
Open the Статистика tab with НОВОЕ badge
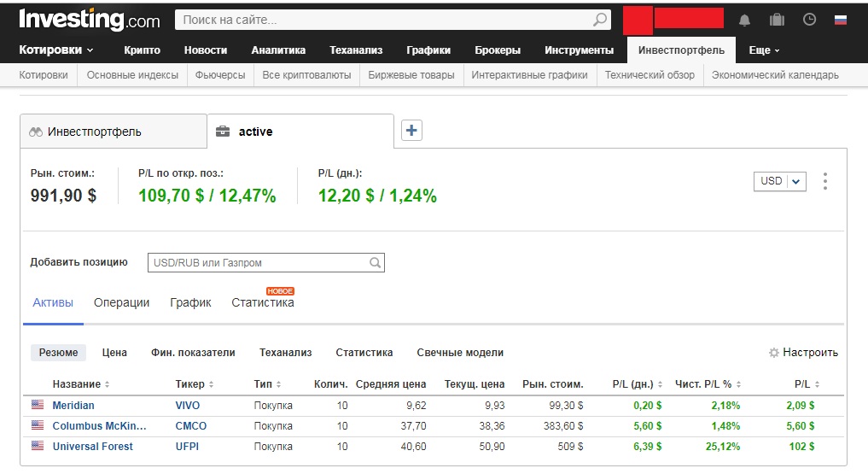pos(263,303)
